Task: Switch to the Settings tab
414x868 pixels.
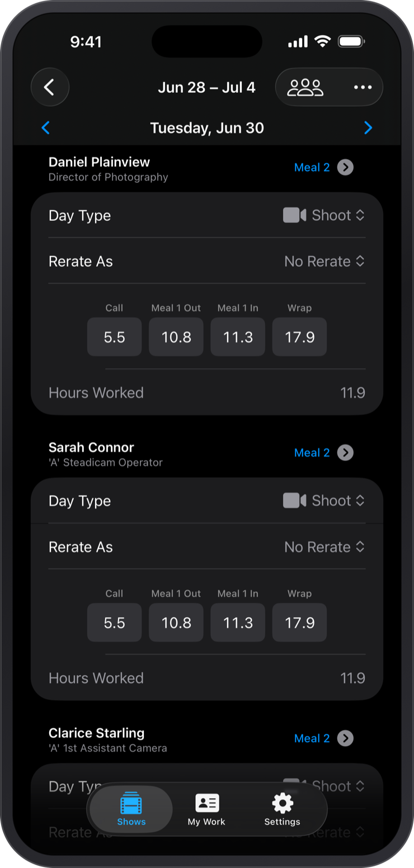Action: point(283,809)
